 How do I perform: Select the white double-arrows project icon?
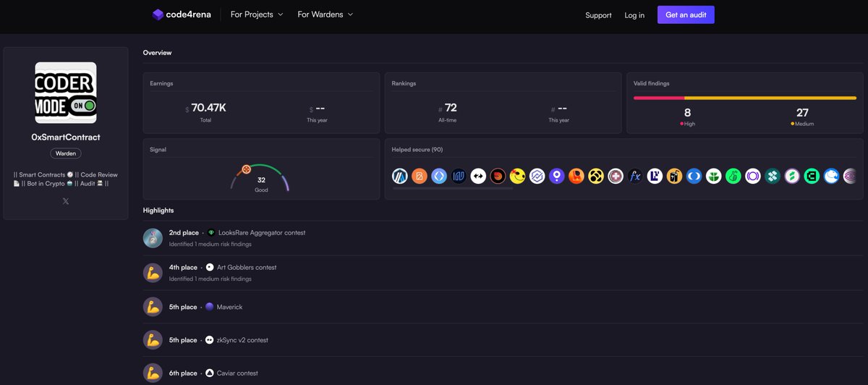[478, 176]
